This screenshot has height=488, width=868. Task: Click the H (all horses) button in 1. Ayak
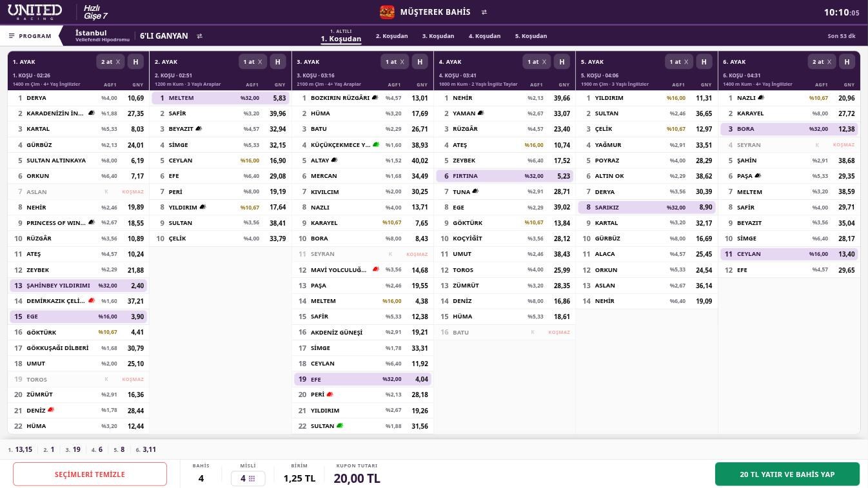click(135, 62)
